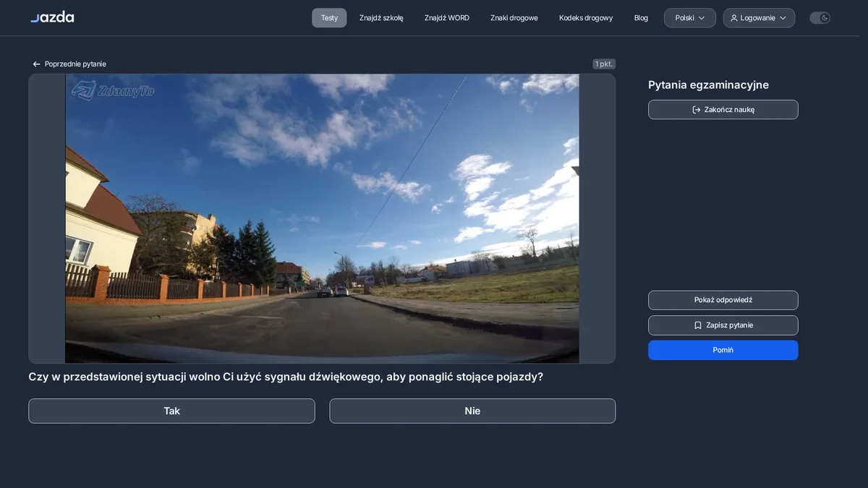The image size is (868, 488).
Task: Go to Znaki drogowe menu item
Action: pos(514,18)
